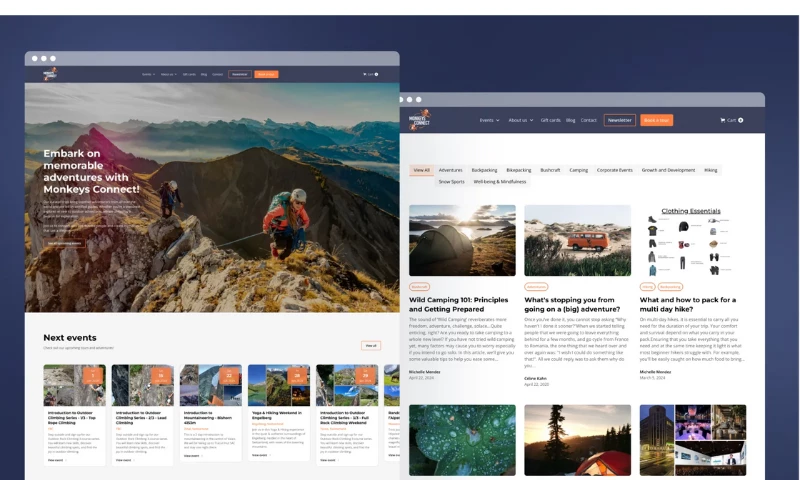Select the Corporate Events category tab
Screen dimensions: 800x480
[614, 170]
